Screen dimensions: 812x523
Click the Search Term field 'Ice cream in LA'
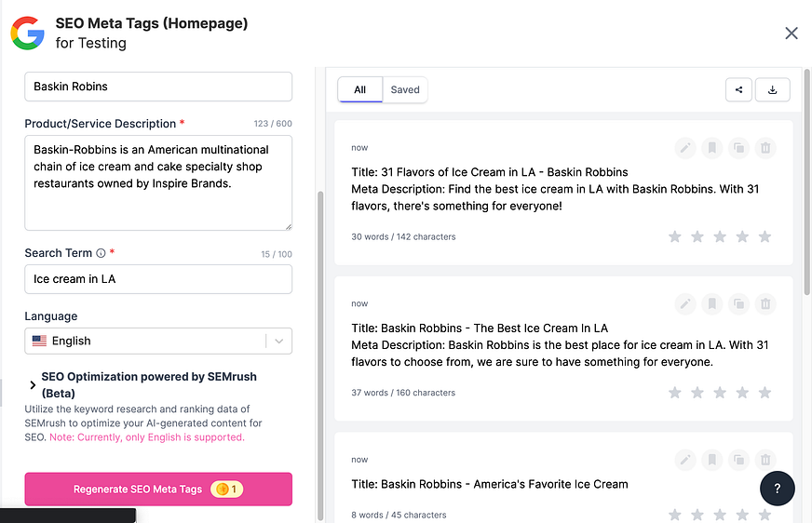(x=158, y=279)
